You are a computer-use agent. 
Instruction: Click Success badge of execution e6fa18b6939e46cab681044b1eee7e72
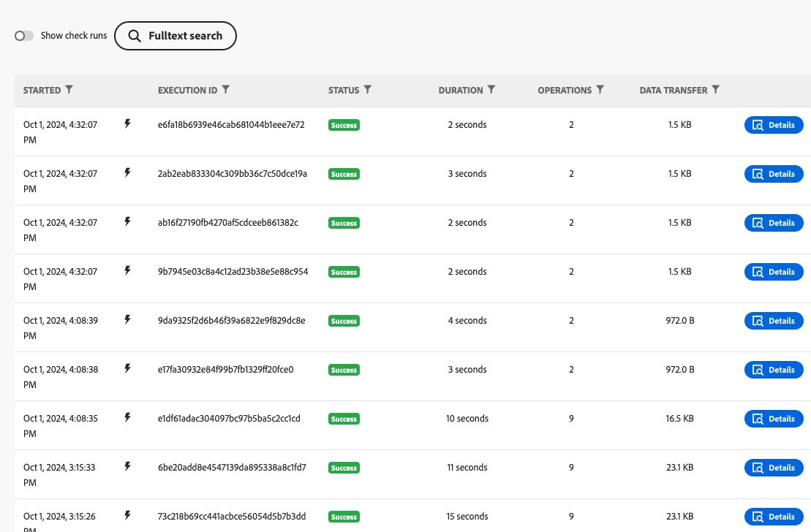coord(344,125)
